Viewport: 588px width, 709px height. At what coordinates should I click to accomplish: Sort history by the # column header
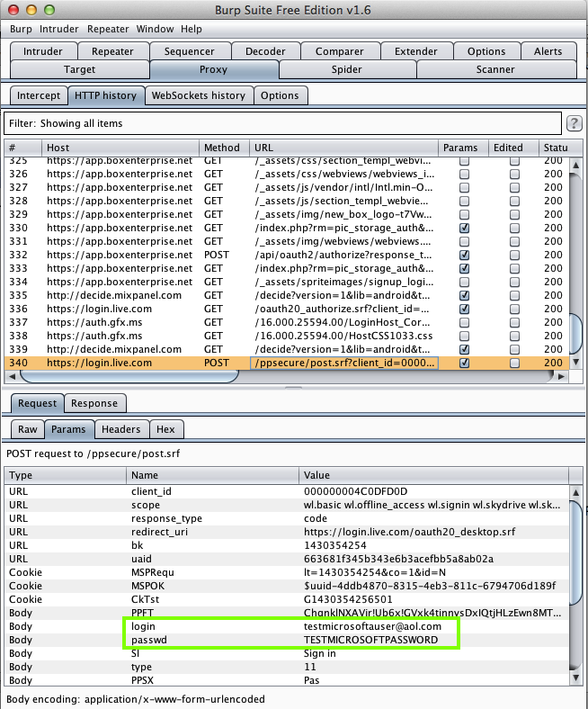(x=23, y=148)
